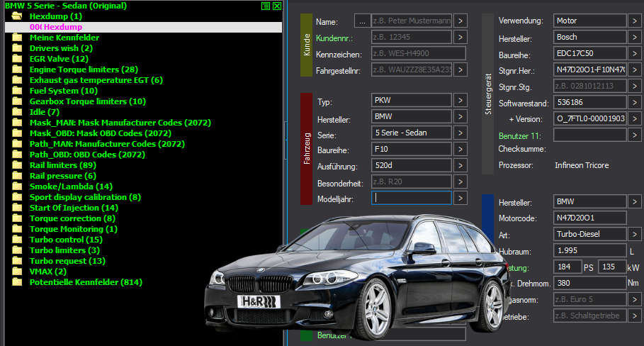Open dropdown arrow next to vehicle Hersteller BMW
Screen dimensions: 644x346
click(x=461, y=116)
